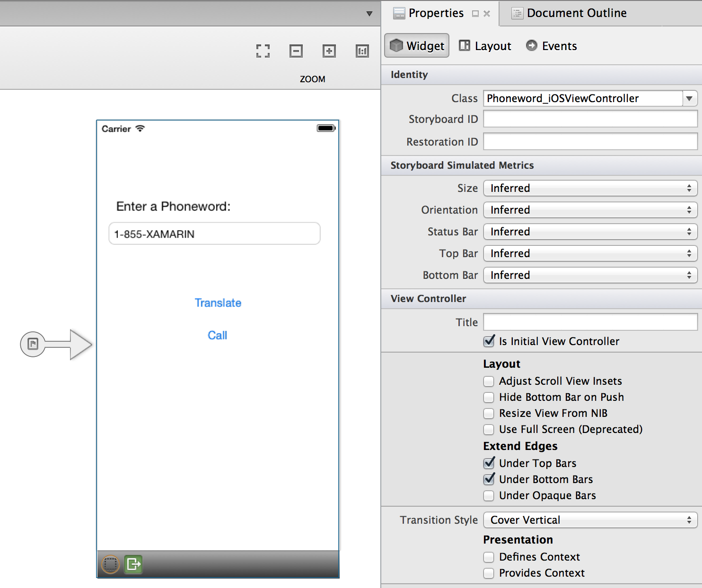The height and width of the screenshot is (588, 702).
Task: Select the Translate button on the canvas
Action: coord(218,303)
